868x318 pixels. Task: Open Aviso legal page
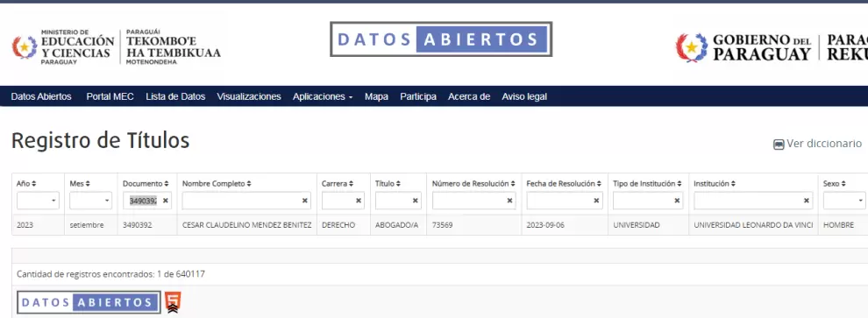[524, 96]
